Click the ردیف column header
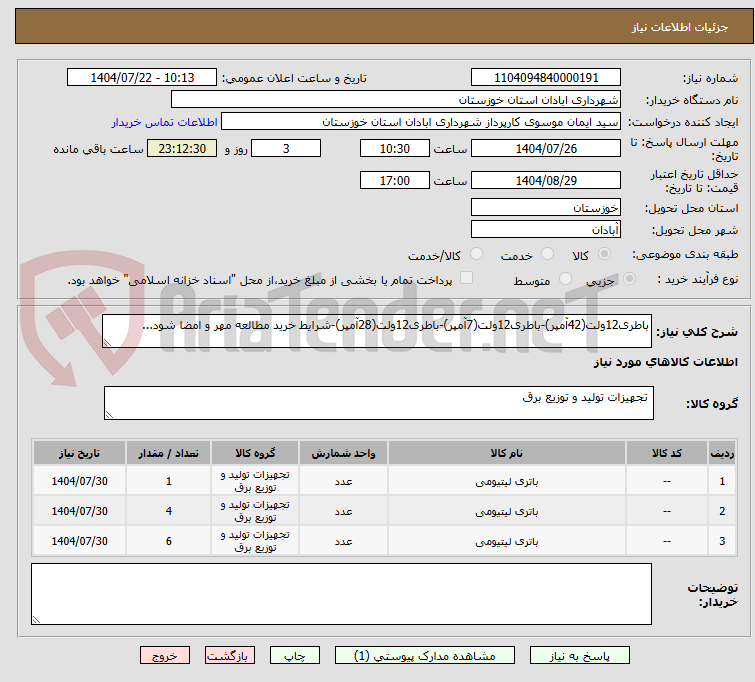 (x=722, y=453)
